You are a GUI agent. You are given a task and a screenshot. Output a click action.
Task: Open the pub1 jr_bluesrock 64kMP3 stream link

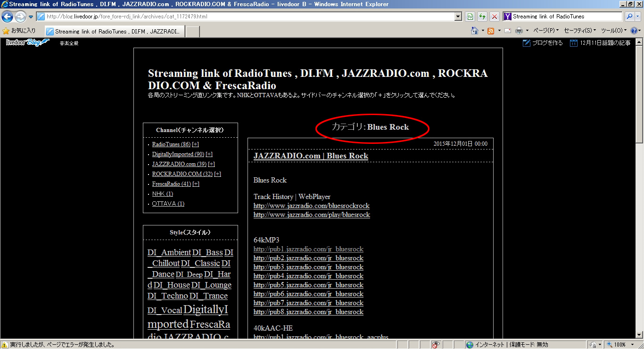(308, 249)
